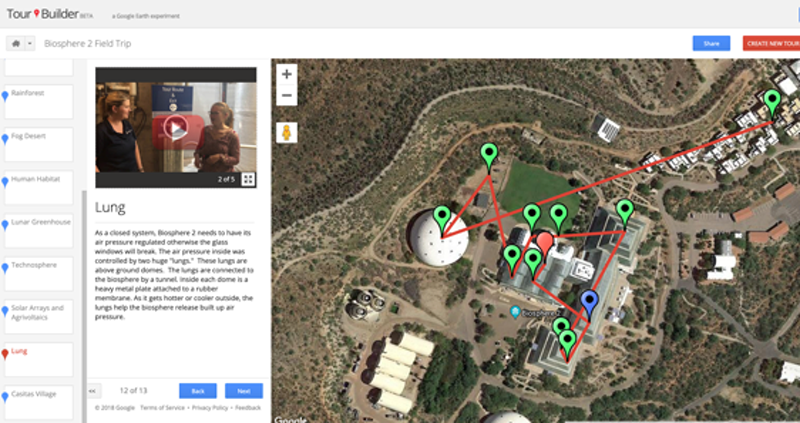Open Casitas Village location card
800x423 pixels.
tap(39, 403)
